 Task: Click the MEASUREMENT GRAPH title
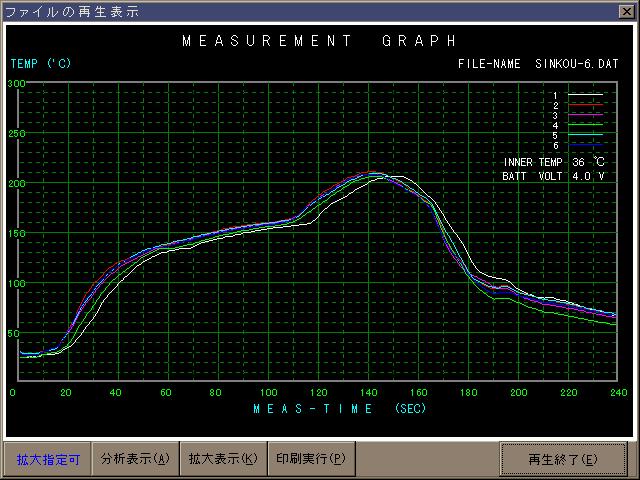[319, 41]
